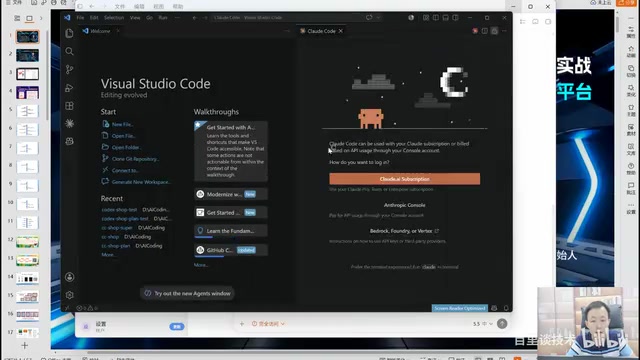
Task: Add a new slide with the plus button
Action: tap(24, 346)
